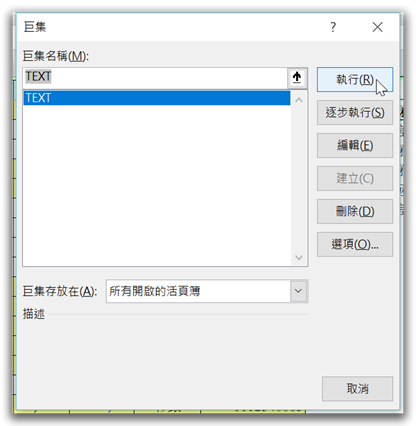Click the macro list scroll-up arrow
Screen dimensions: 416x426
[299, 100]
